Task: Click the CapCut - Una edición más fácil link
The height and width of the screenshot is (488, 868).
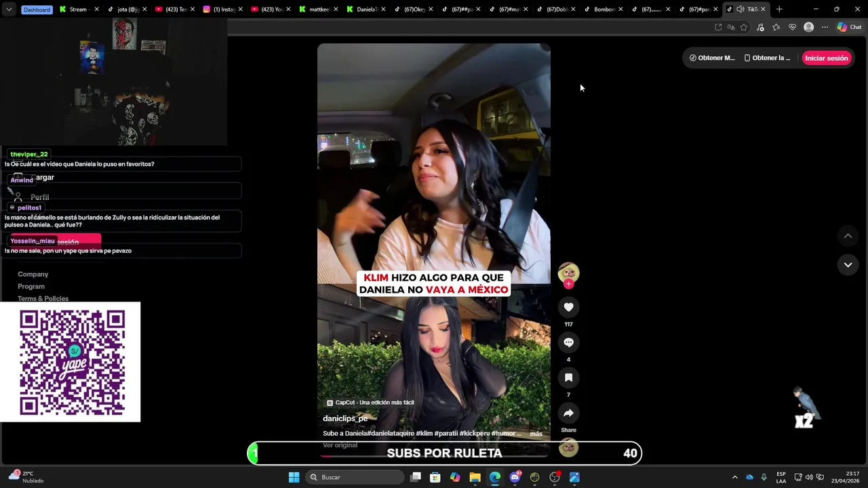Action: click(x=370, y=403)
